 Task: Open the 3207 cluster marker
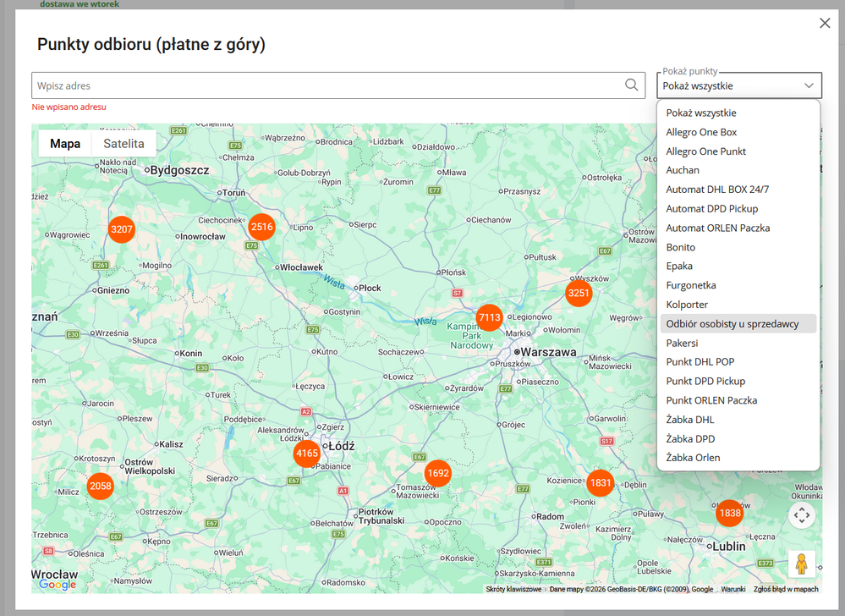click(122, 229)
